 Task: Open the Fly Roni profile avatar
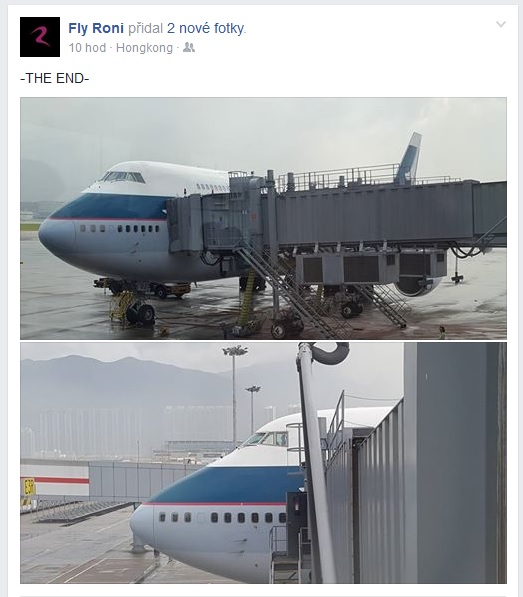tap(40, 37)
